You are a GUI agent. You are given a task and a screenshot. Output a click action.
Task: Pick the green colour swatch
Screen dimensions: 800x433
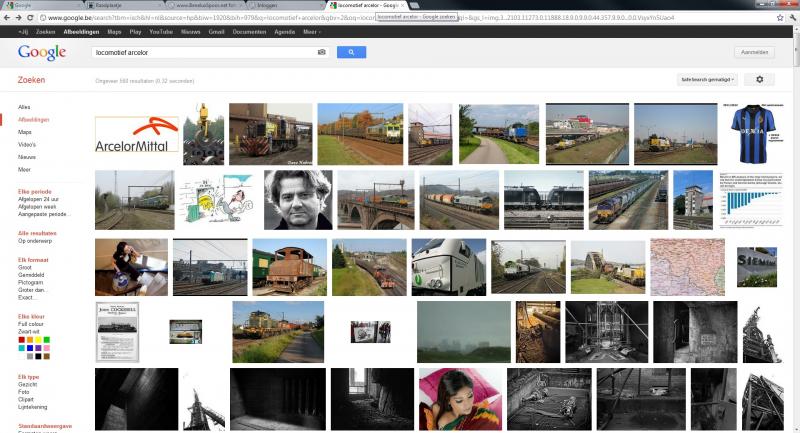46,340
